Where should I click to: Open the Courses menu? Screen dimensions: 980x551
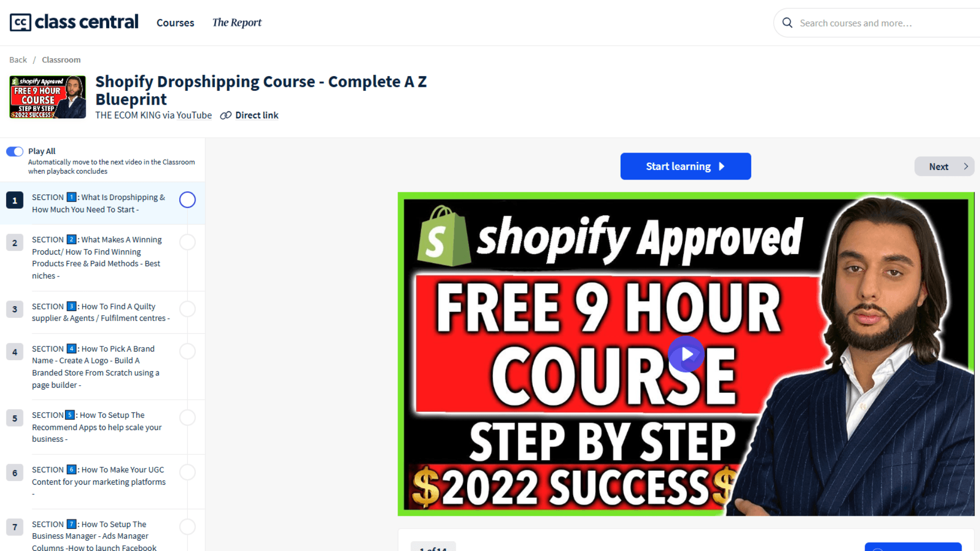175,23
